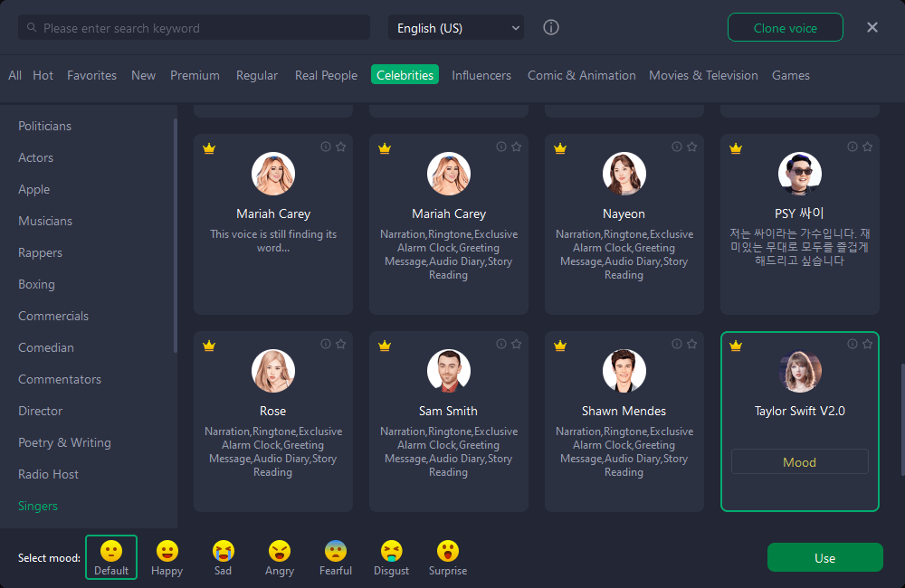The image size is (905, 588).
Task: Select the Happy mood emoji
Action: pos(167,557)
